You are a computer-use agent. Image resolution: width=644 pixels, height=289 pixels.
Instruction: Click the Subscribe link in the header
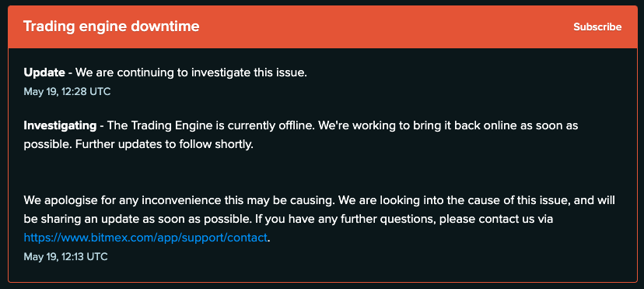[x=597, y=27]
